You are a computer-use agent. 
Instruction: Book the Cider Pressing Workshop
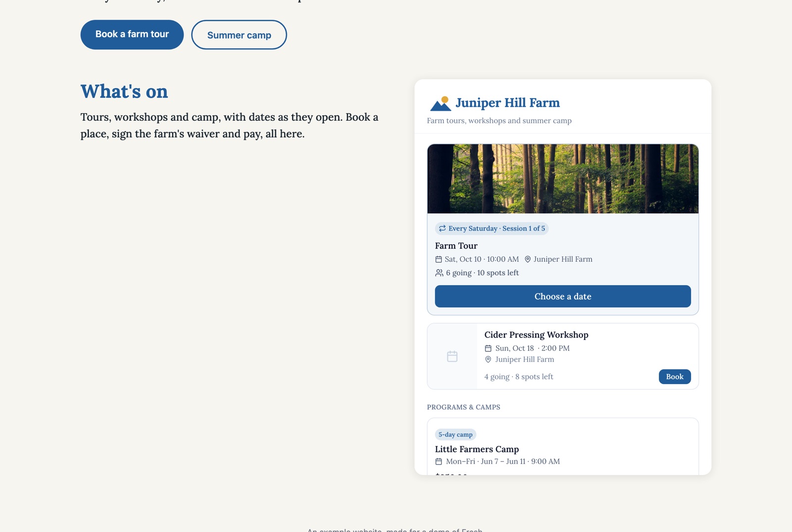[675, 377]
